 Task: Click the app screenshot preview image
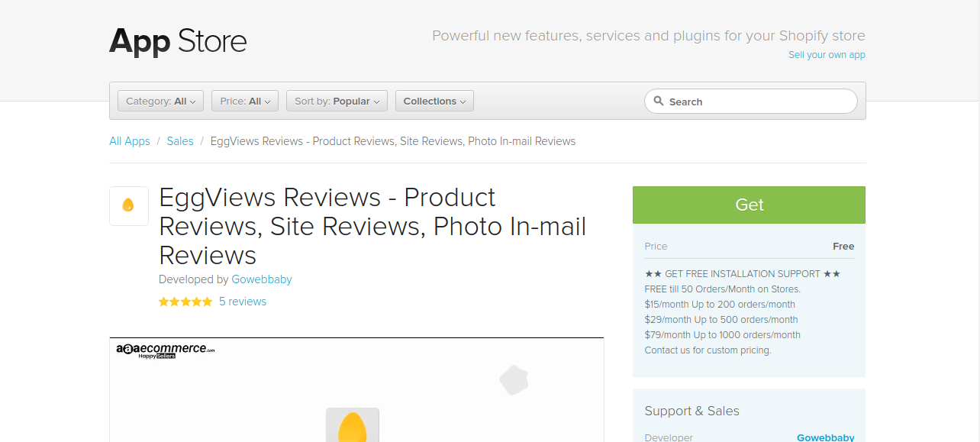[356, 389]
